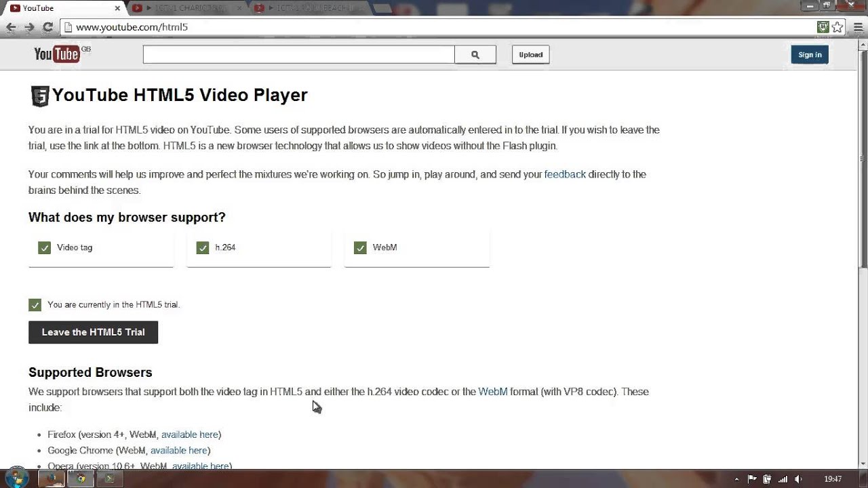
Task: Open the volume speaker tray icon
Action: point(798,479)
